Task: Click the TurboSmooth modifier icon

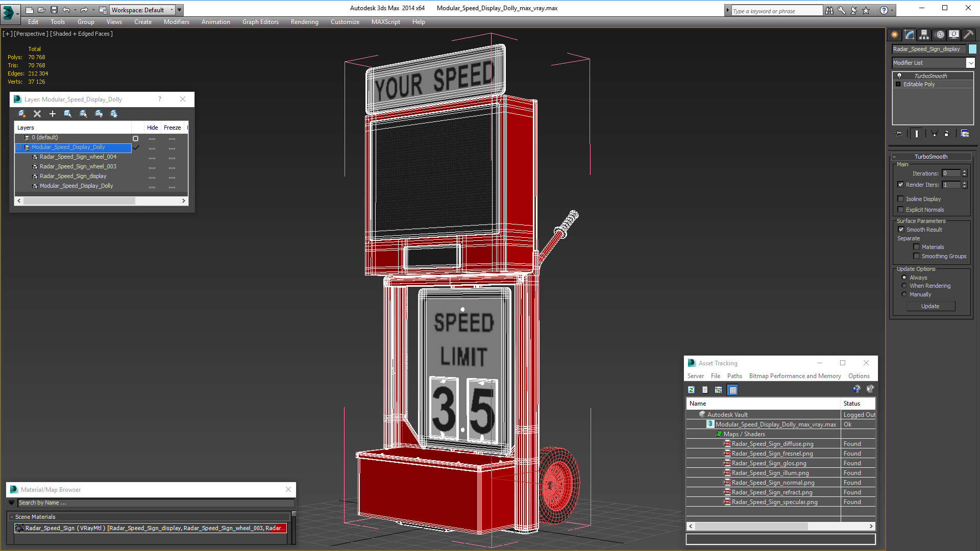Action: pos(899,76)
